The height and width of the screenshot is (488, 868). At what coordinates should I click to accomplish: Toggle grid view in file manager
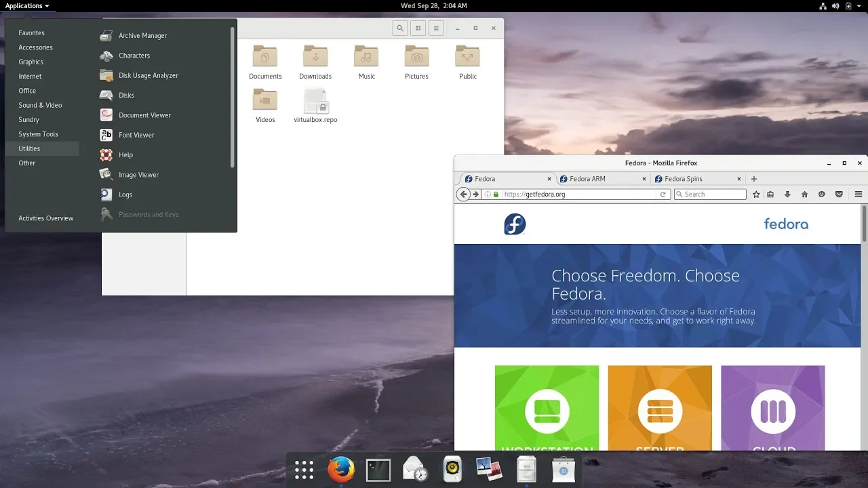[x=418, y=28]
